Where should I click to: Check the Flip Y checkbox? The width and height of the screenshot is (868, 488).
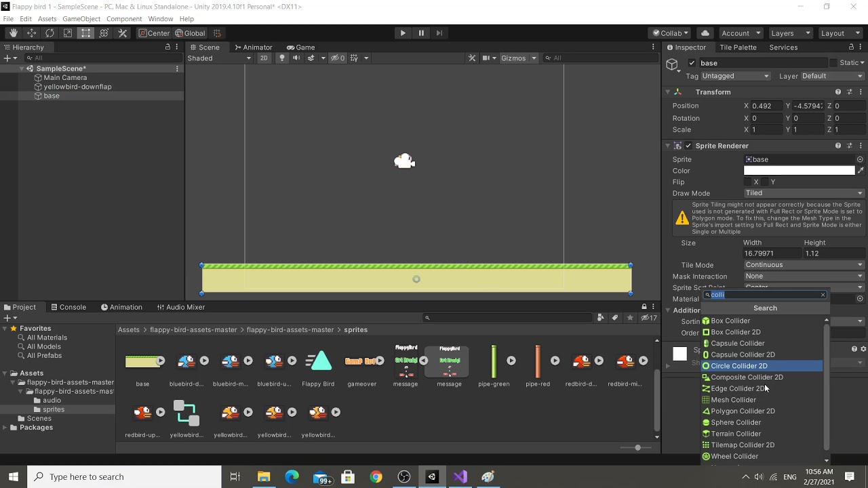(765, 182)
